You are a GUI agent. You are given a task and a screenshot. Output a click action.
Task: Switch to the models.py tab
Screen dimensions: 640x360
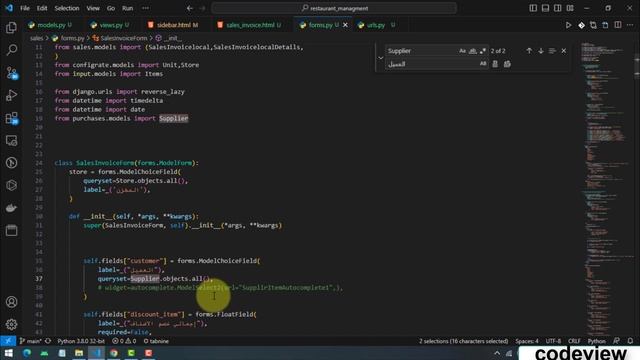(51, 25)
